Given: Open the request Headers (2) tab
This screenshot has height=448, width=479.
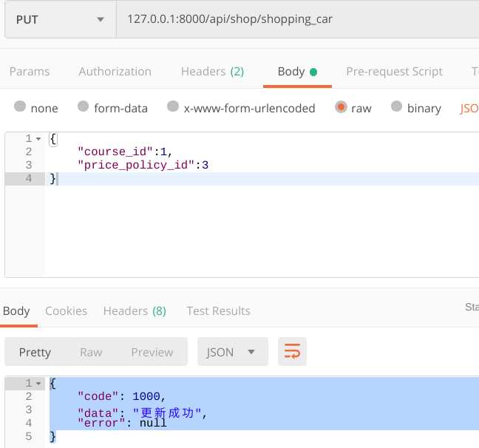Looking at the screenshot, I should click(x=212, y=72).
